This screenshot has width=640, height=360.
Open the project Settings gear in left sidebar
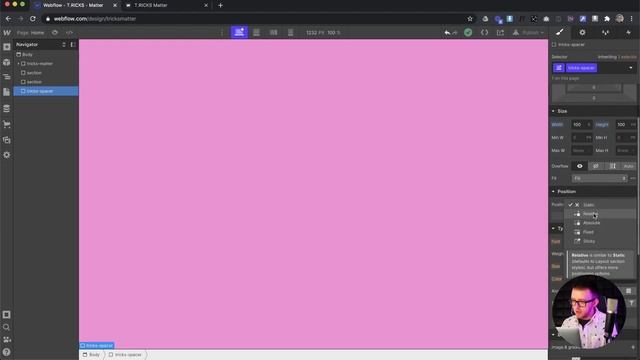7,155
